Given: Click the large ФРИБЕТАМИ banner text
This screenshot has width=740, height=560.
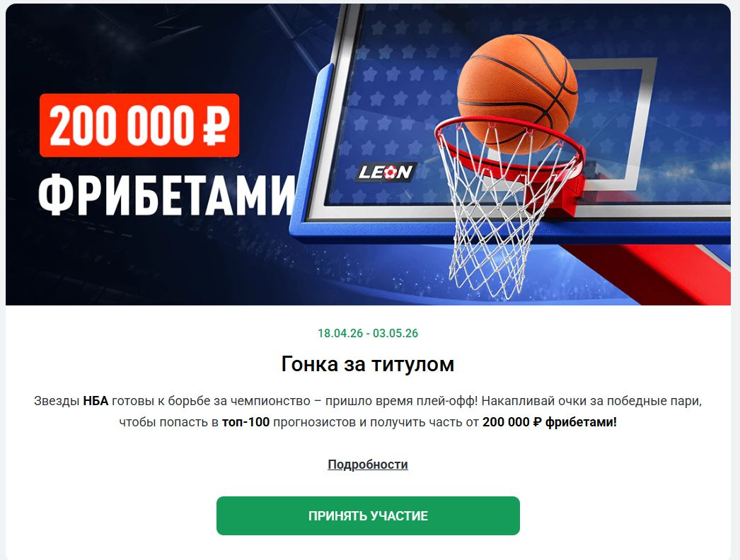Looking at the screenshot, I should click(x=166, y=195).
